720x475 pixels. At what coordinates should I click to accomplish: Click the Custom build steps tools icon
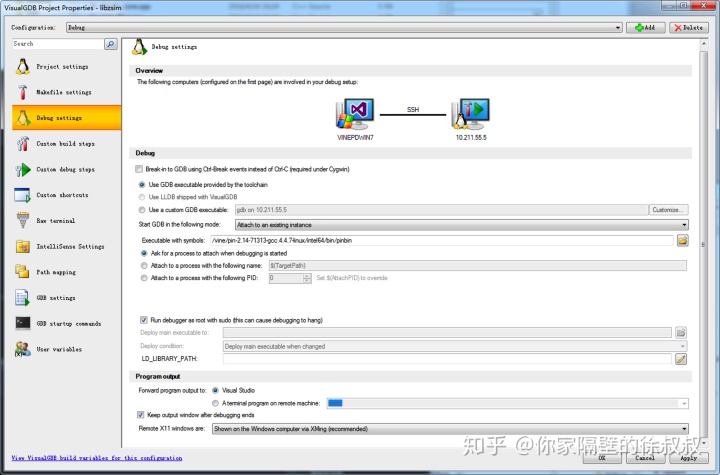pos(22,144)
